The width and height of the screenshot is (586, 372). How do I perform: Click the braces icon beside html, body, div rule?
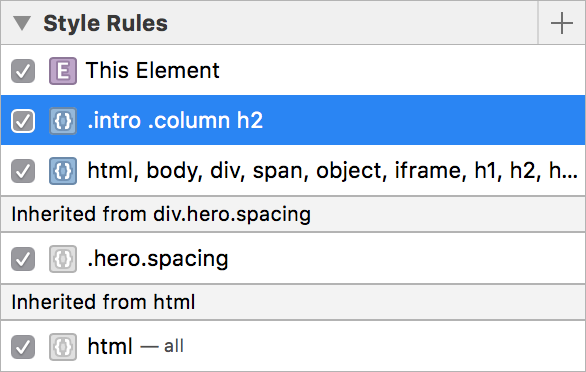pyautogui.click(x=63, y=171)
